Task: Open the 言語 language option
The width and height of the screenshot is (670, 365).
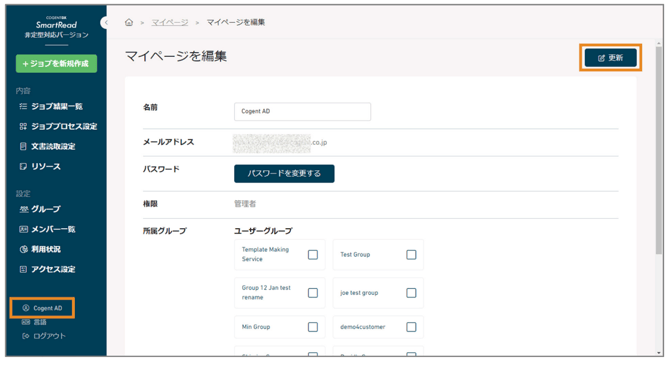Action: [40, 322]
